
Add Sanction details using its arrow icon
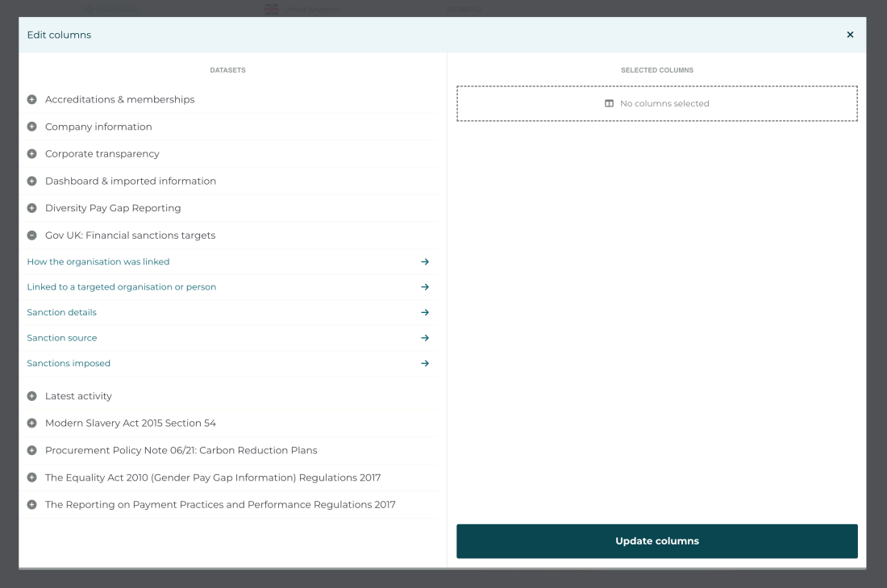click(425, 313)
